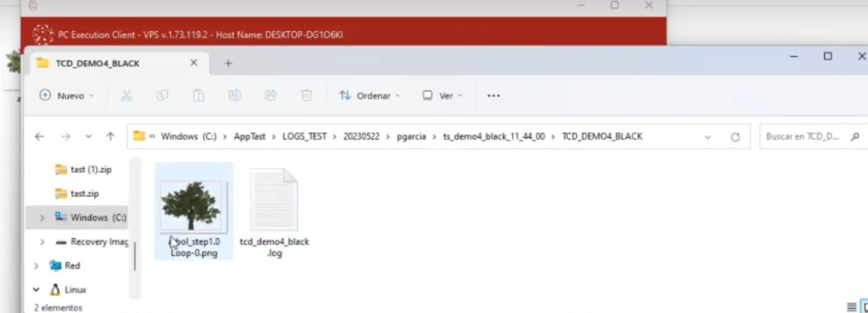
Task: Click LOGS_TEST breadcrumb segment
Action: coord(305,136)
